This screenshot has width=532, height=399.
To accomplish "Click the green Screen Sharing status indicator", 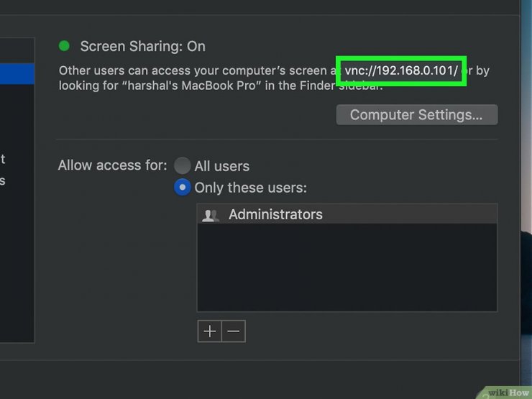I will 64,46.
